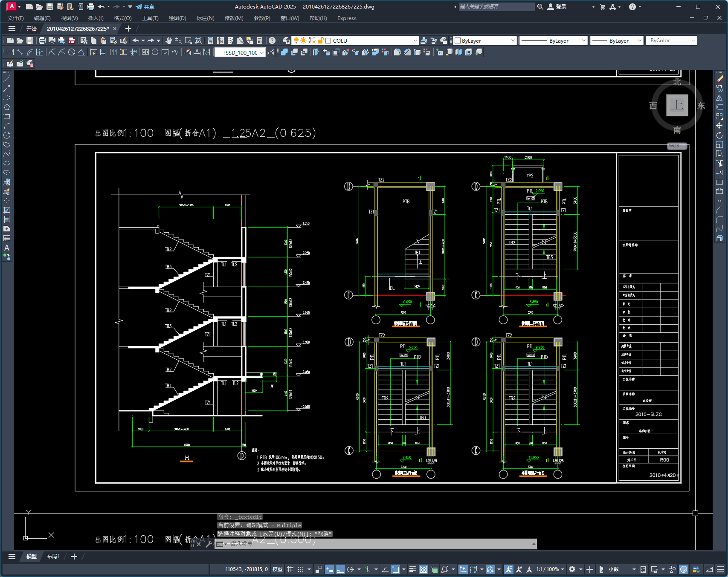Click the Plot printer icon in quick access
The height and width of the screenshot is (577, 728).
(x=91, y=7)
